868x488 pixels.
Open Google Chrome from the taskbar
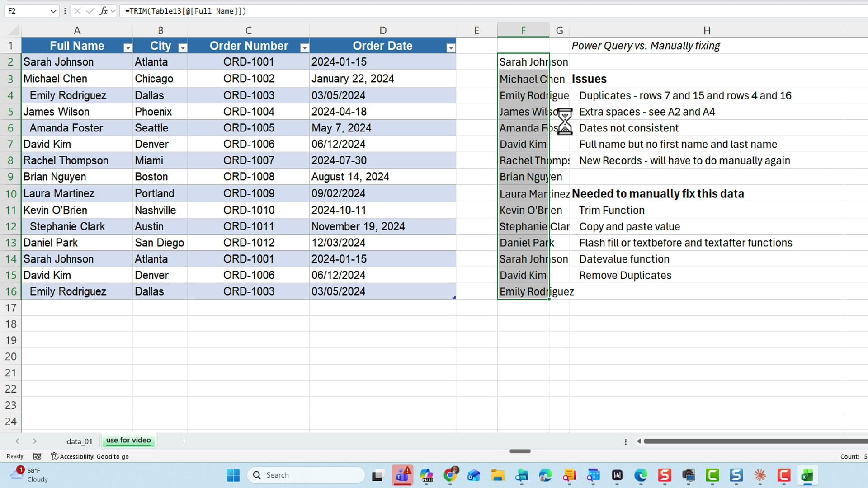click(x=450, y=475)
